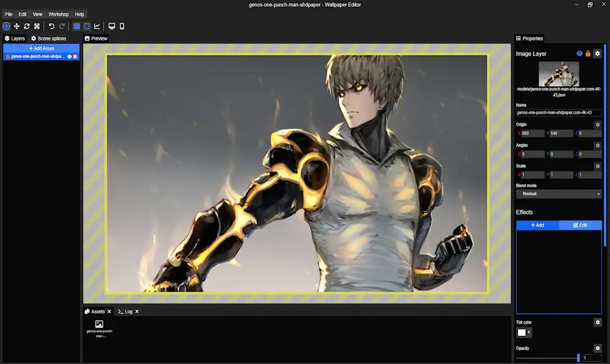Open the Angles gear options
Viewport: 610px width, 364px height.
598,146
